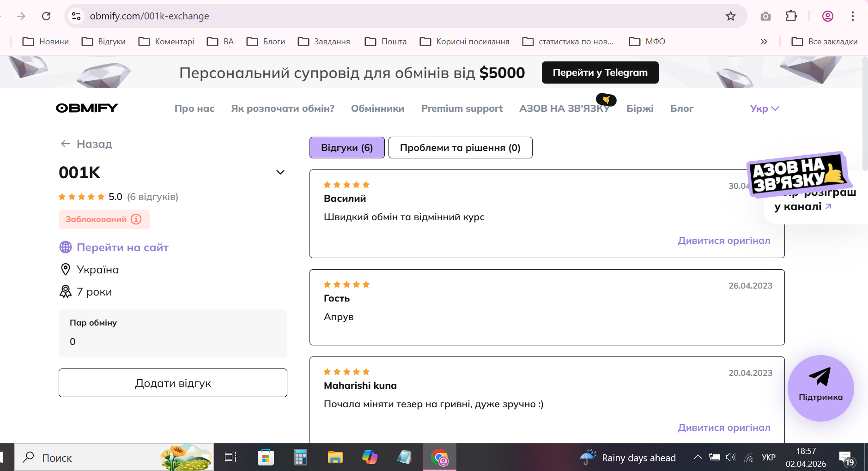This screenshot has height=471, width=868.
Task: Open the Calculator from the taskbar
Action: (x=300, y=458)
